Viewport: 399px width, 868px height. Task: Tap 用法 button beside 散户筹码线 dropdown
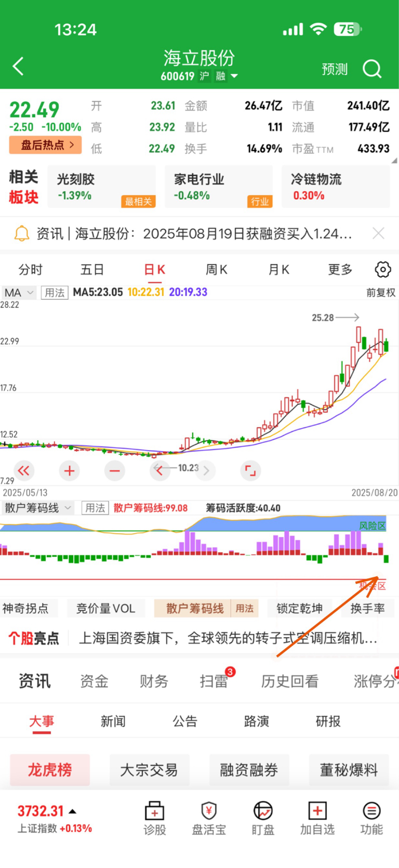coord(95,508)
